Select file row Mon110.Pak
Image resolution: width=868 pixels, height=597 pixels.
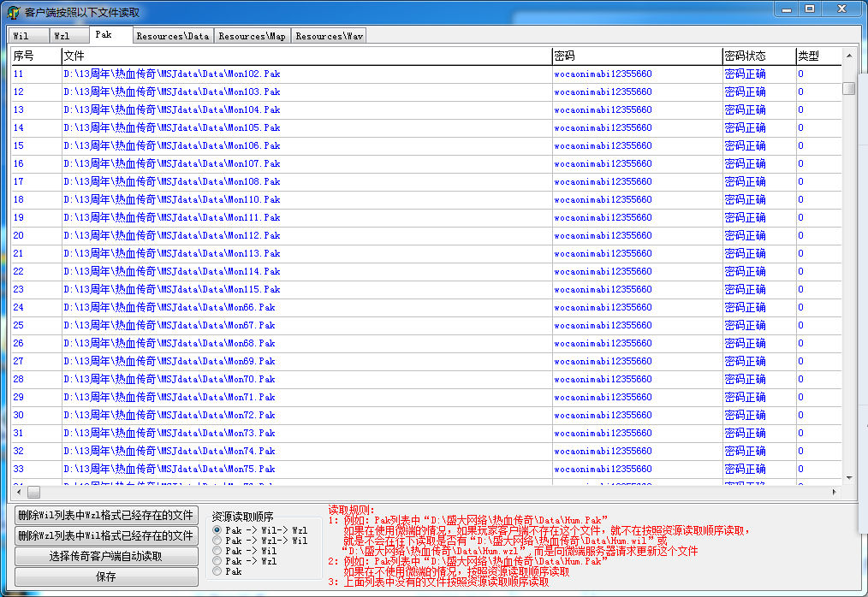(x=426, y=200)
